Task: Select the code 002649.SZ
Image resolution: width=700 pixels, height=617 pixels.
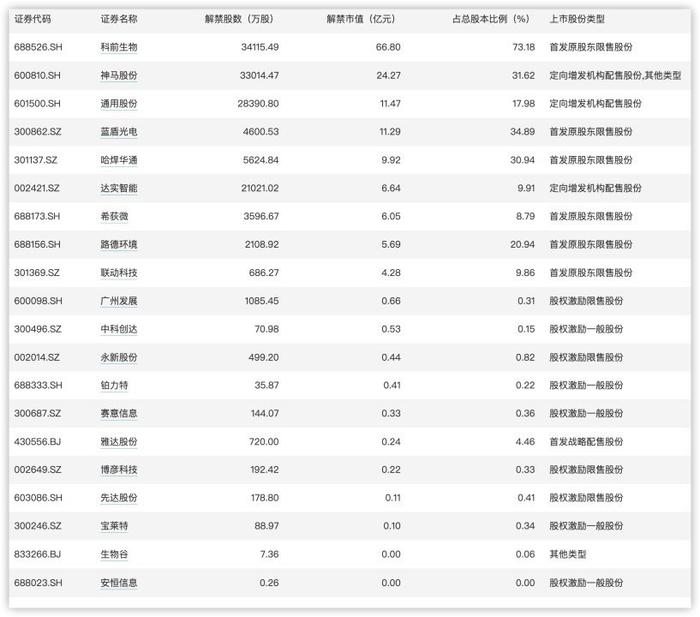Action: 38,469
